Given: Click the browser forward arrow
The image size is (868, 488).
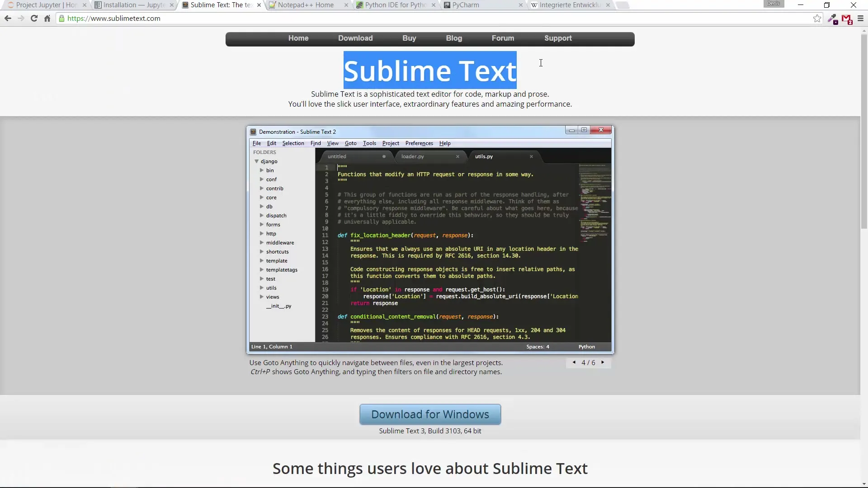Looking at the screenshot, I should [21, 19].
